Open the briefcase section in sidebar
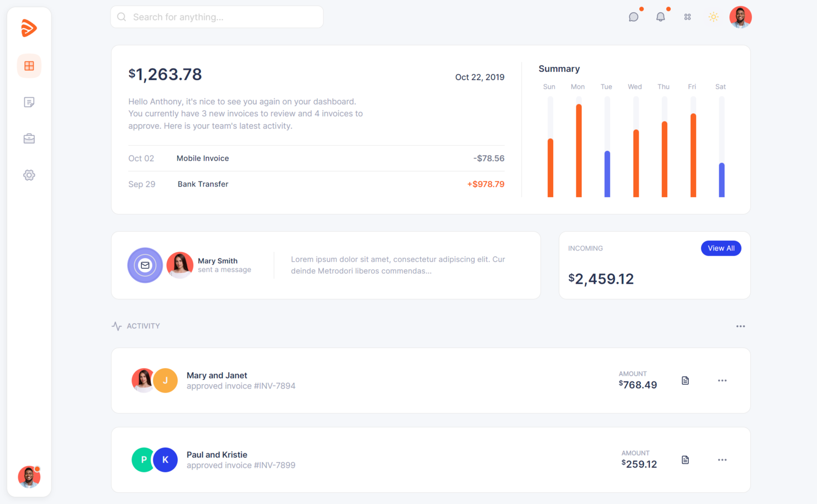The height and width of the screenshot is (504, 817). point(29,139)
